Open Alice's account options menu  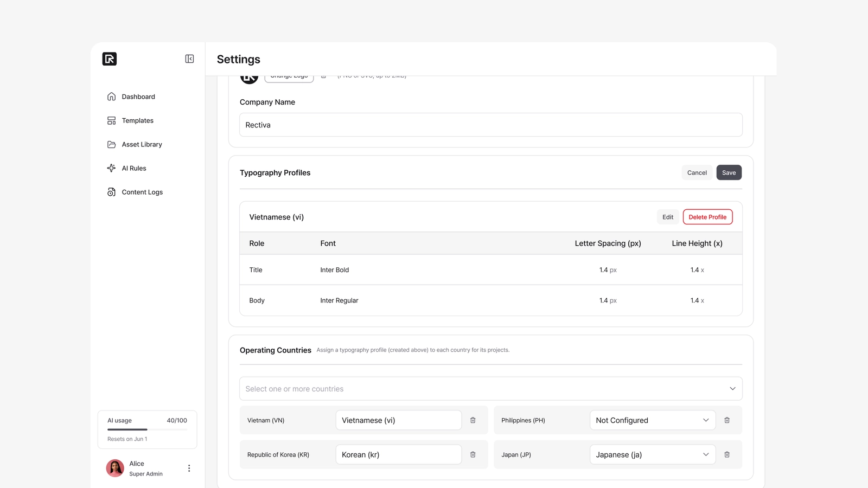[189, 468]
